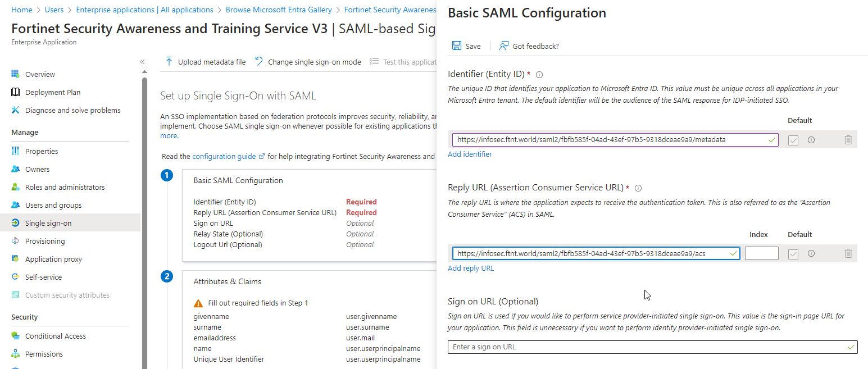The image size is (868, 369).
Task: Click the Identifier Entity ID URL field
Action: click(x=615, y=140)
